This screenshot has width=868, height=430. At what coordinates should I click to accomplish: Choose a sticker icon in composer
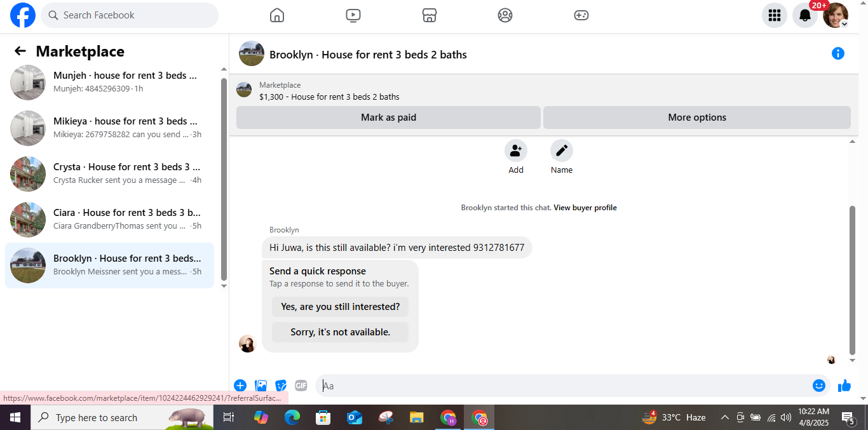281,386
